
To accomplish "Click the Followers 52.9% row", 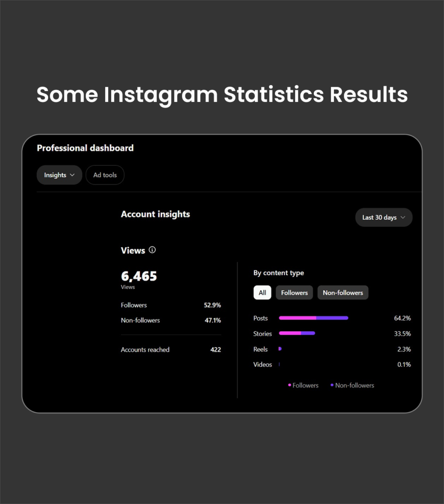I will click(x=171, y=305).
